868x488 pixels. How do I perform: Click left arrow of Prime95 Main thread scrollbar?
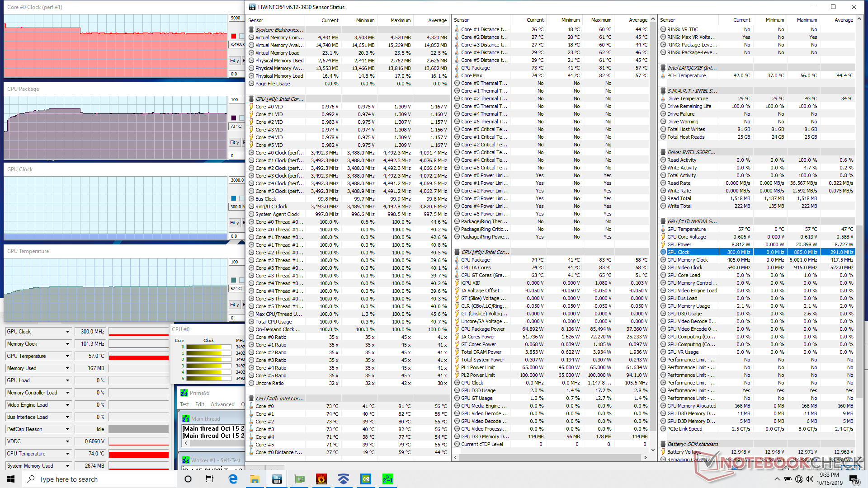click(x=186, y=444)
